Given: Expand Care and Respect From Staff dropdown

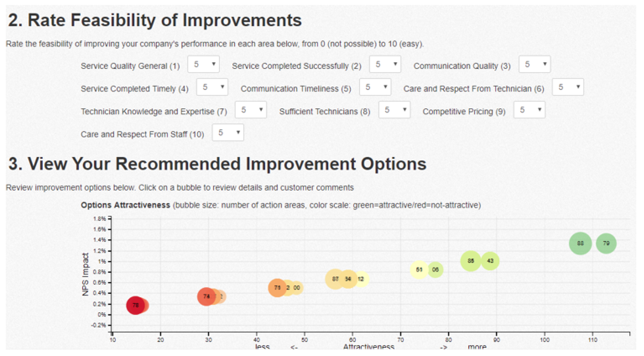Looking at the screenshot, I should pyautogui.click(x=228, y=133).
